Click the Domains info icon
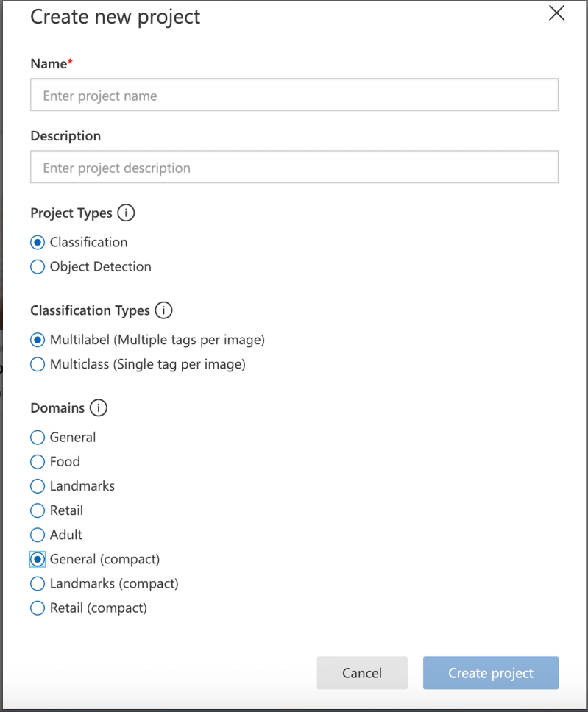The width and height of the screenshot is (588, 712). pyautogui.click(x=97, y=408)
